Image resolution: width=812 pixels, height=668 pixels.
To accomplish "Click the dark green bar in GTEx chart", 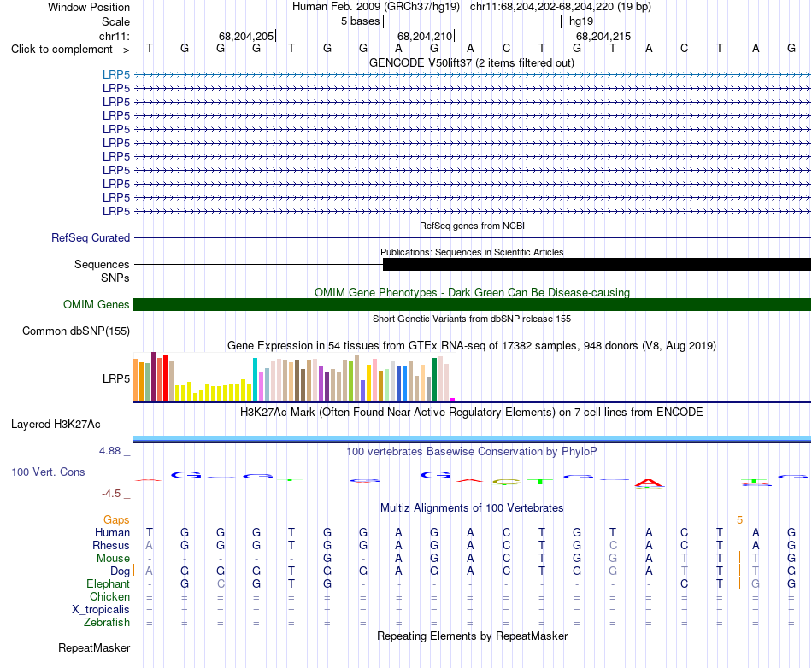I will tap(435, 379).
